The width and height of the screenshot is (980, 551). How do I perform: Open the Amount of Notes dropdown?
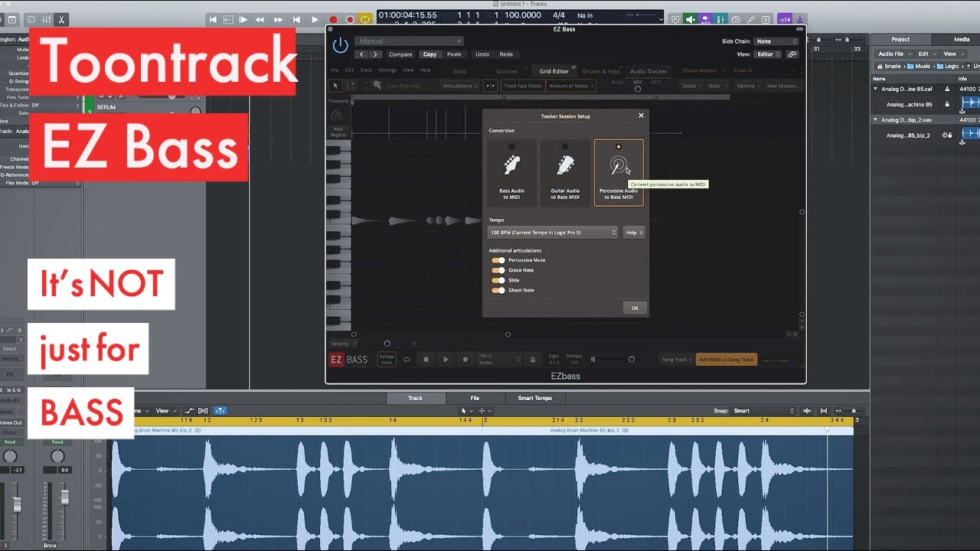[x=570, y=86]
